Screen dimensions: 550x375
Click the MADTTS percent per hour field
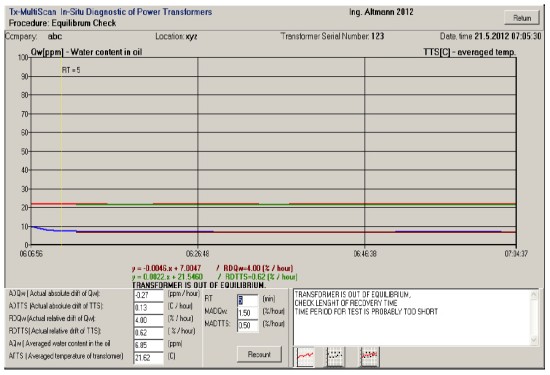click(x=248, y=325)
